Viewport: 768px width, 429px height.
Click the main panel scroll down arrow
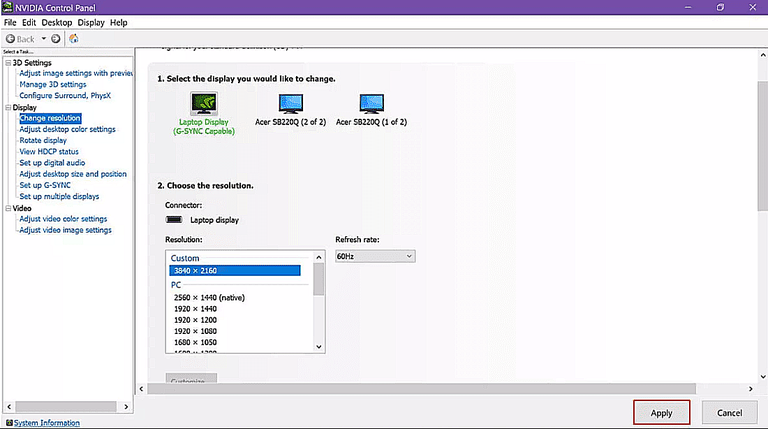click(x=763, y=377)
